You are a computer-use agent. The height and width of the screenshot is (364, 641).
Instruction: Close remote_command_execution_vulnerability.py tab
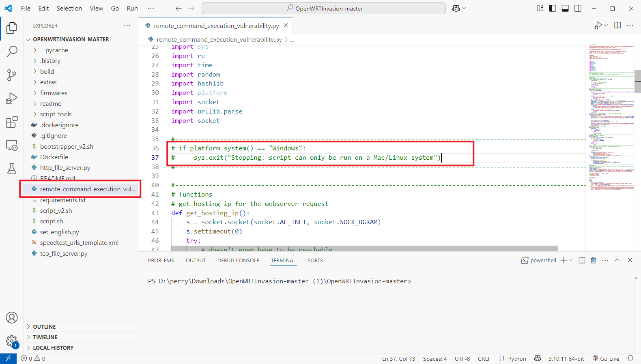[x=286, y=25]
